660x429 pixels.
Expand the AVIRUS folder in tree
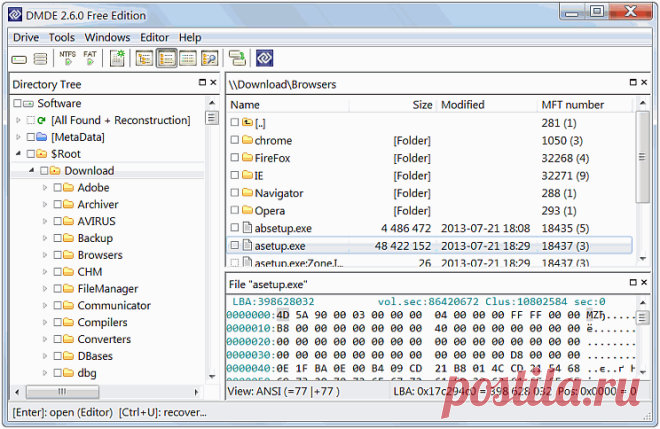click(45, 221)
